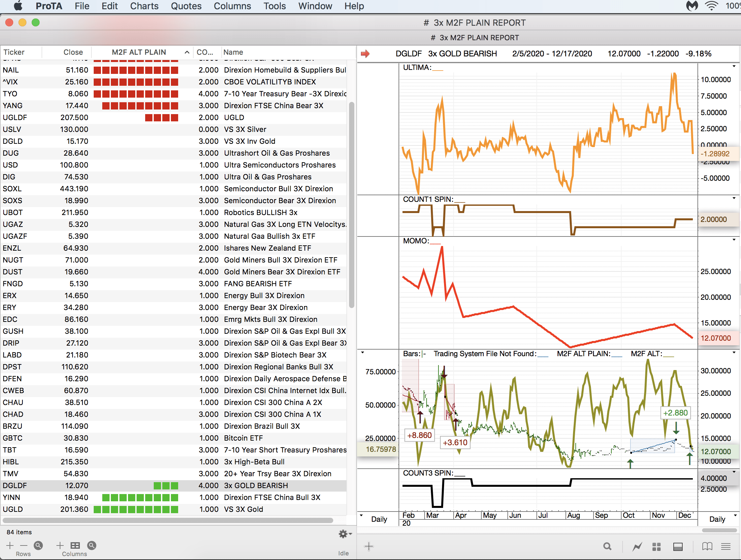741x560 pixels.
Task: Open the gear actions menu
Action: coord(345,534)
